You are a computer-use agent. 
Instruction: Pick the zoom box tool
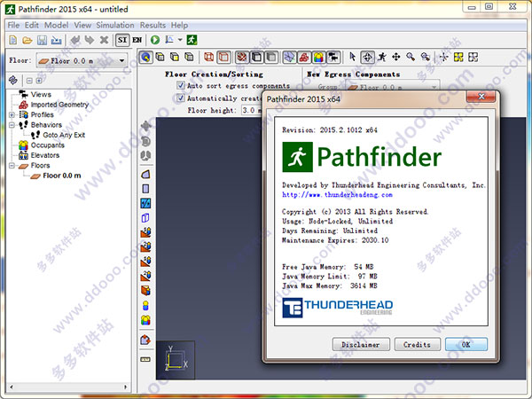425,57
